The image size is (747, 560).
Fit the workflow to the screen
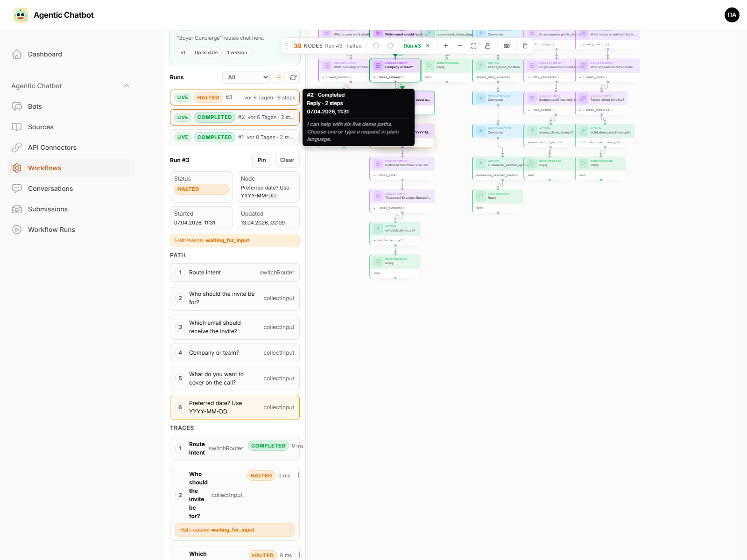pyautogui.click(x=473, y=46)
